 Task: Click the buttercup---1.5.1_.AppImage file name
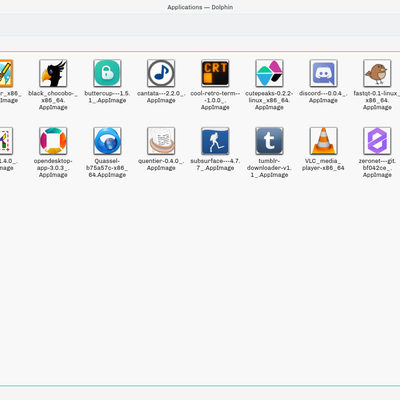click(107, 97)
